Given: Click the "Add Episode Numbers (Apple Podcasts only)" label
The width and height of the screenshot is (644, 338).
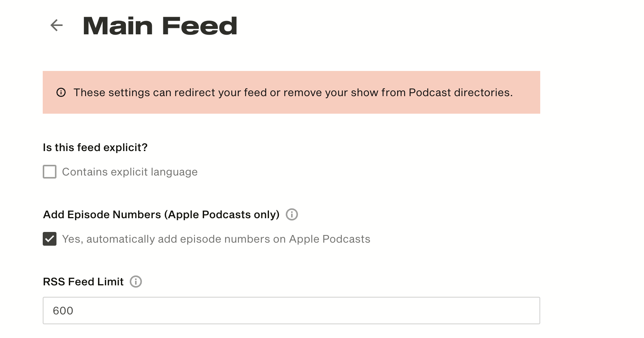Looking at the screenshot, I should pyautogui.click(x=161, y=215).
